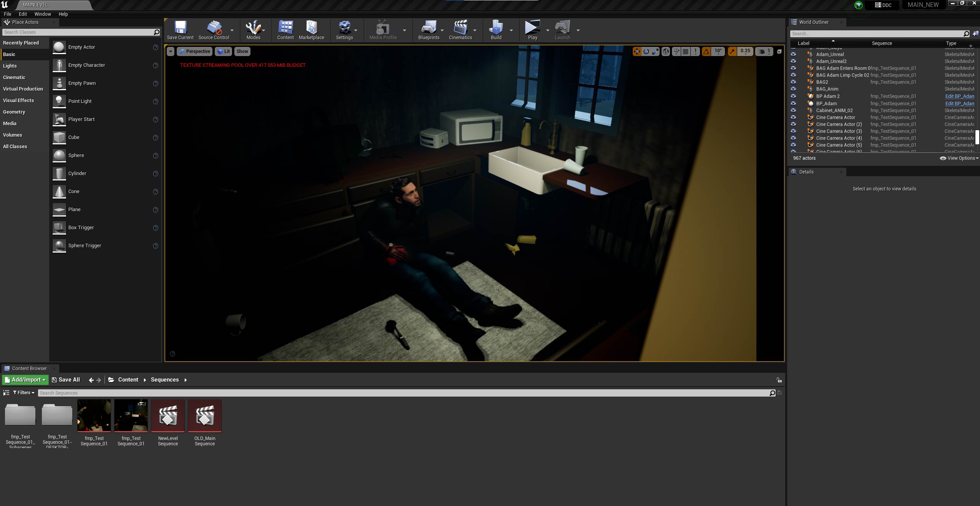Open the Window menu
The image size is (980, 506).
pos(43,14)
